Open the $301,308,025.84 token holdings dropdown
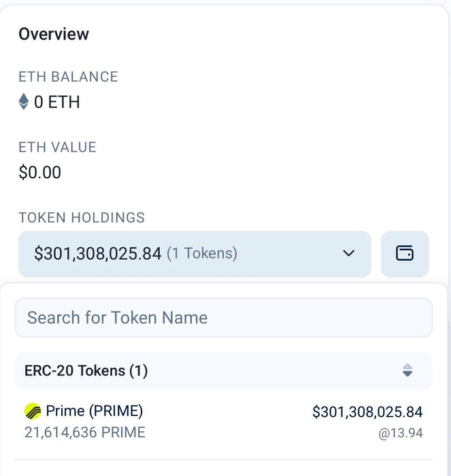 coord(97,254)
